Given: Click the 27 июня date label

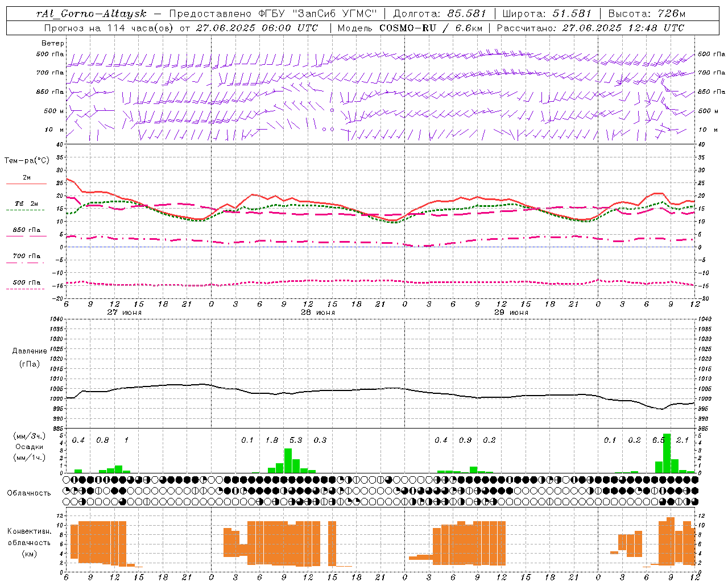Looking at the screenshot, I should click(125, 312).
